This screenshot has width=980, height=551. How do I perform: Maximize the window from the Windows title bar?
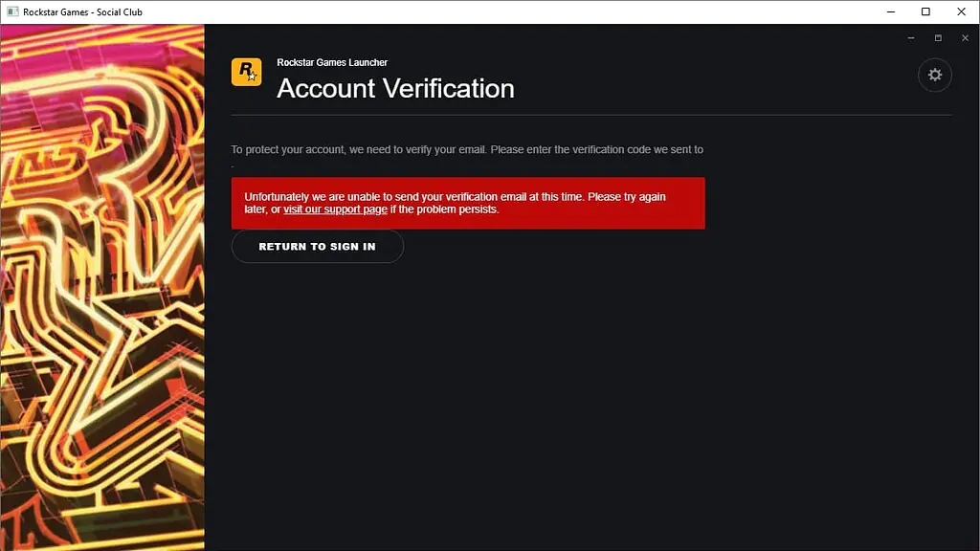[925, 11]
